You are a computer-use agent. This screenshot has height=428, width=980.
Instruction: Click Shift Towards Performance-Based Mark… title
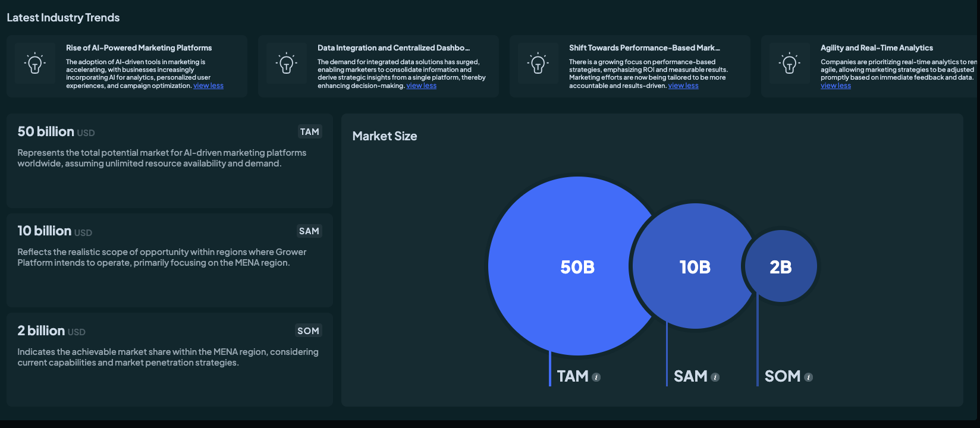click(645, 48)
